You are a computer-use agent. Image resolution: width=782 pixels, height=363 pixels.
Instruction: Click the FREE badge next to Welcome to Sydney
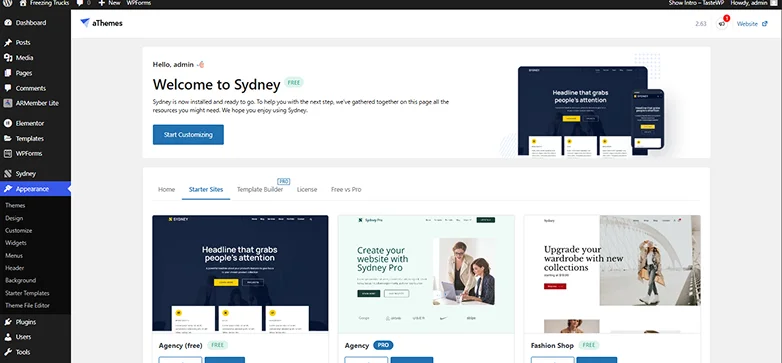294,83
